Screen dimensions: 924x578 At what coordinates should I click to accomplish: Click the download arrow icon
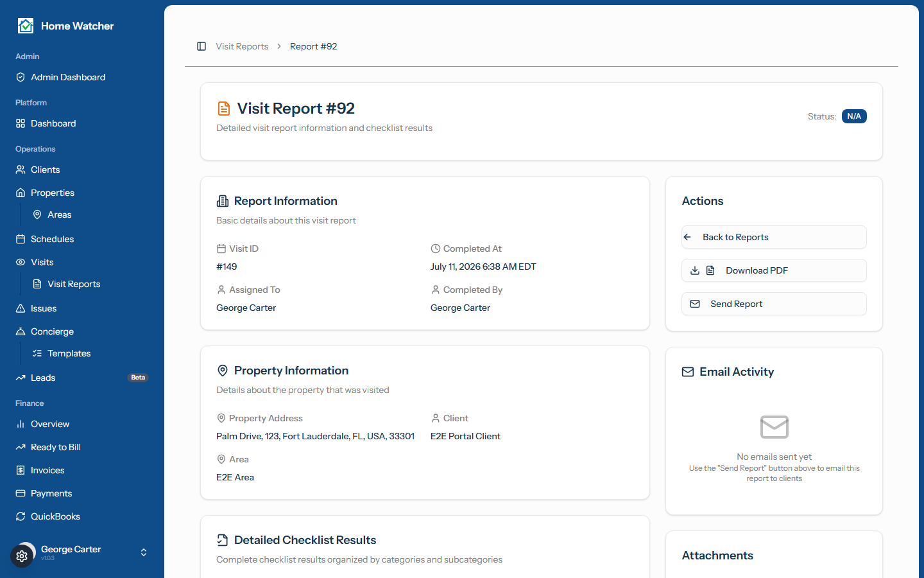695,270
